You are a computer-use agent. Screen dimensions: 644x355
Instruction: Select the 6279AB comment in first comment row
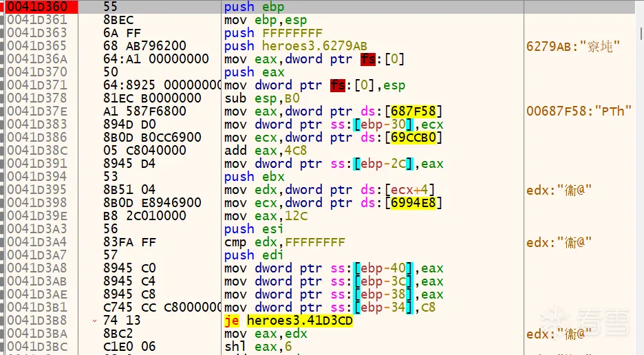(573, 46)
